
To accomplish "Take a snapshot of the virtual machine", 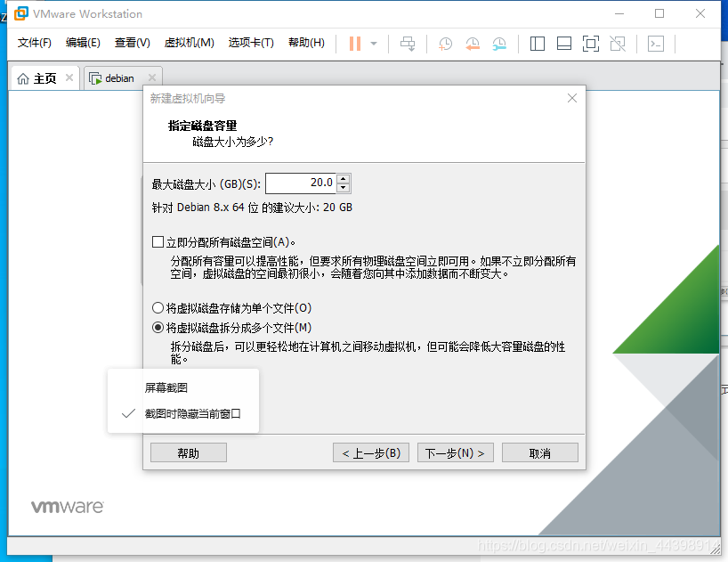I will 445,43.
